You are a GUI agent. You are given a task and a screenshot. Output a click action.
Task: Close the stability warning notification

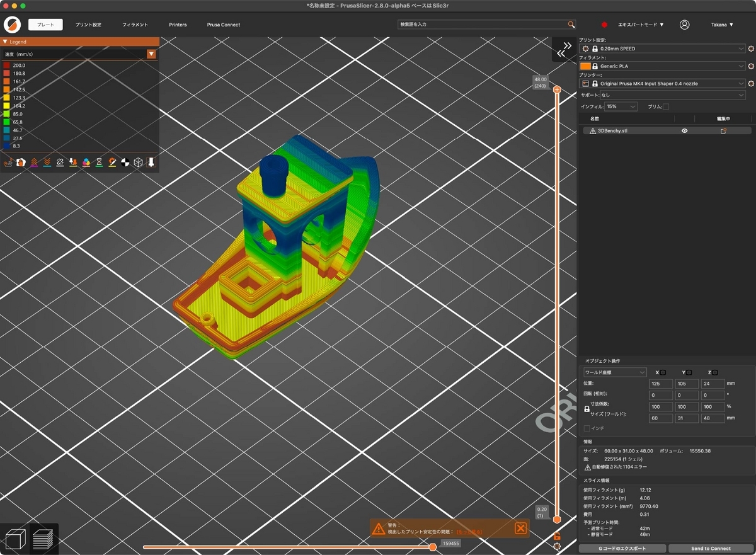(520, 528)
